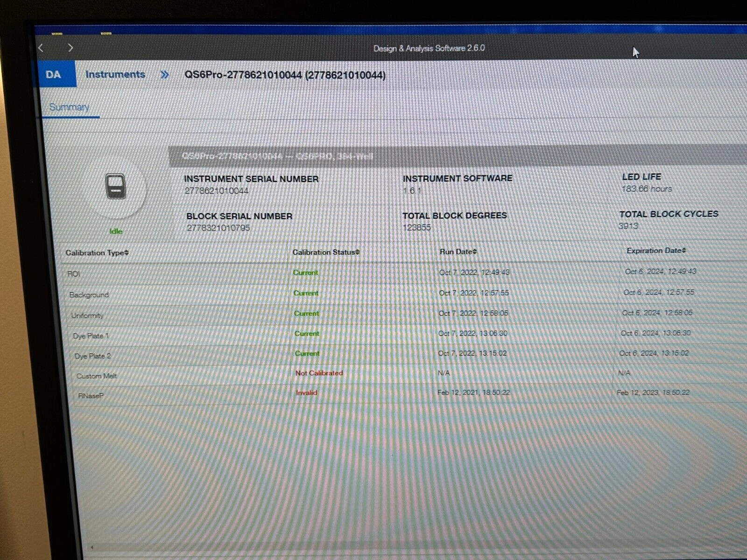747x560 pixels.
Task: Select the Summary tab
Action: tap(69, 107)
